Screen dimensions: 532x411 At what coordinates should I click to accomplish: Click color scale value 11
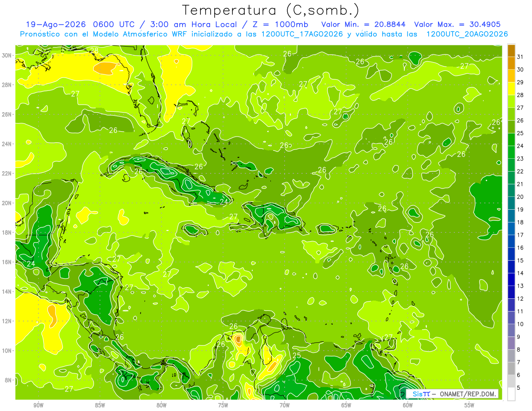pyautogui.click(x=520, y=311)
